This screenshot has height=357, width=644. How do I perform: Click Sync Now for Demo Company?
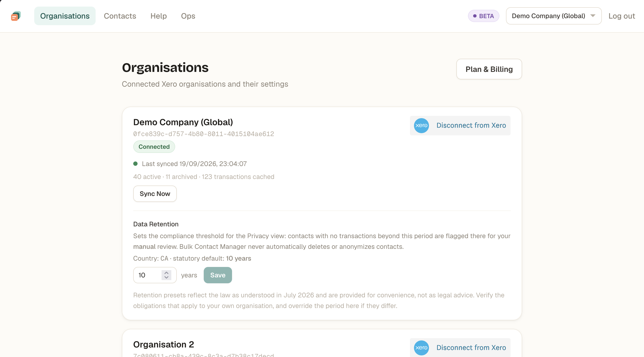[x=155, y=194]
